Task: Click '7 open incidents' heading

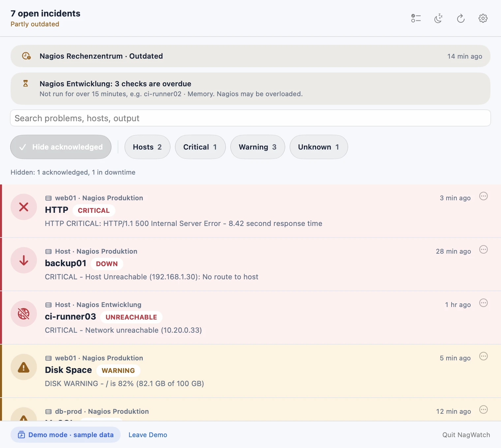Action: [x=45, y=14]
